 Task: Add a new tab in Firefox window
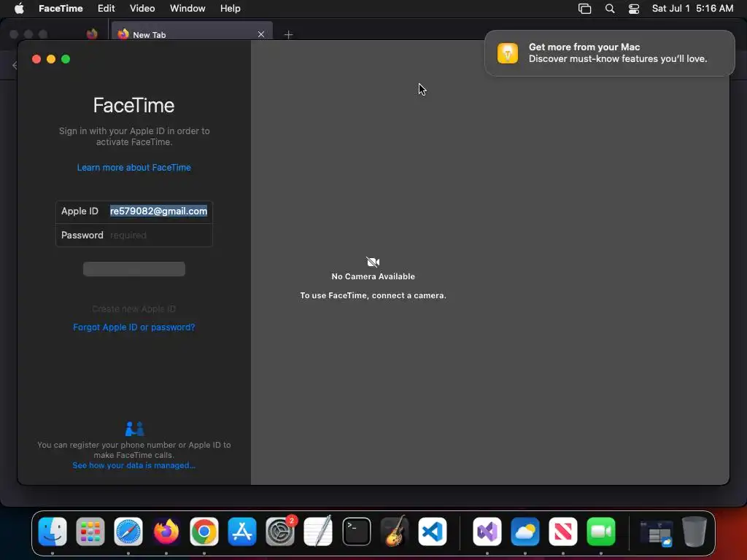pyautogui.click(x=288, y=34)
